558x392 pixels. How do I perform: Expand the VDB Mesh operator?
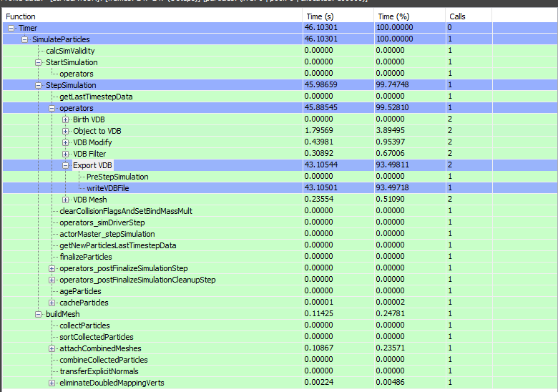tap(66, 200)
